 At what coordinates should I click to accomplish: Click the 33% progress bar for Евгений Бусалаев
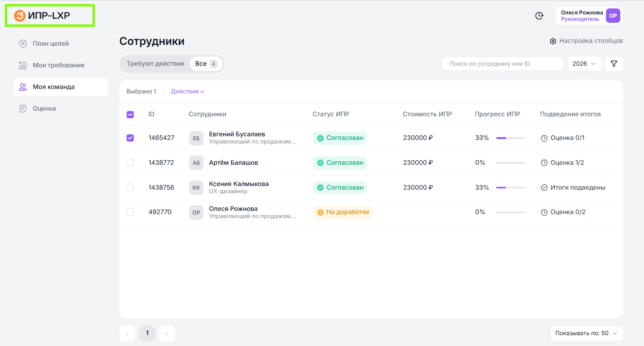pos(510,138)
